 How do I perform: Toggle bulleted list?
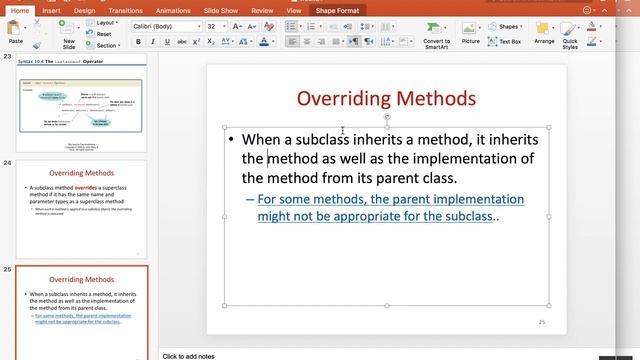[x=291, y=27]
